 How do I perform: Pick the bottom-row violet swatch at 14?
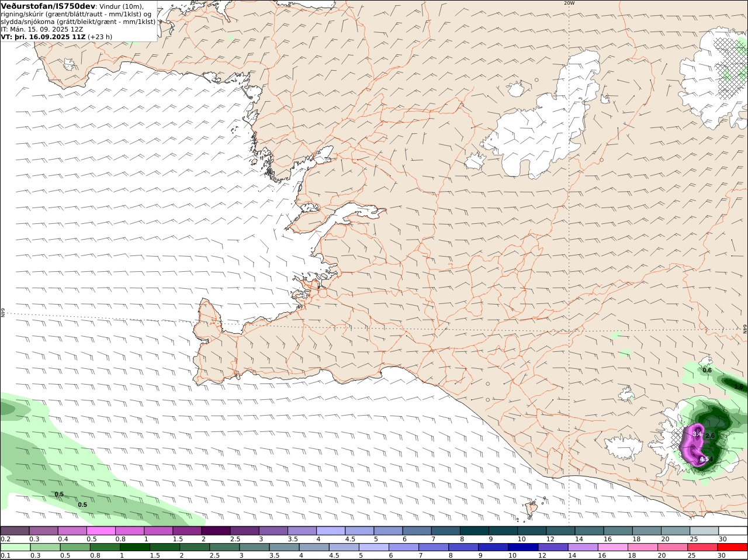[x=583, y=547]
